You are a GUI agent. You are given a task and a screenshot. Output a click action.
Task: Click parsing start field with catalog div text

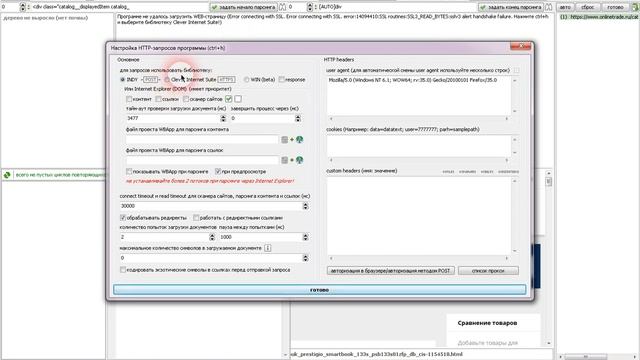[120, 7]
